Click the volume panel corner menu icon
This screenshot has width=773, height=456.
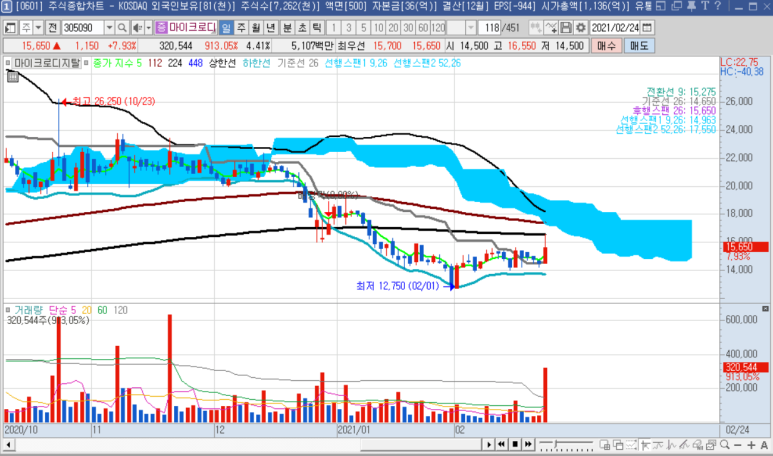765,309
